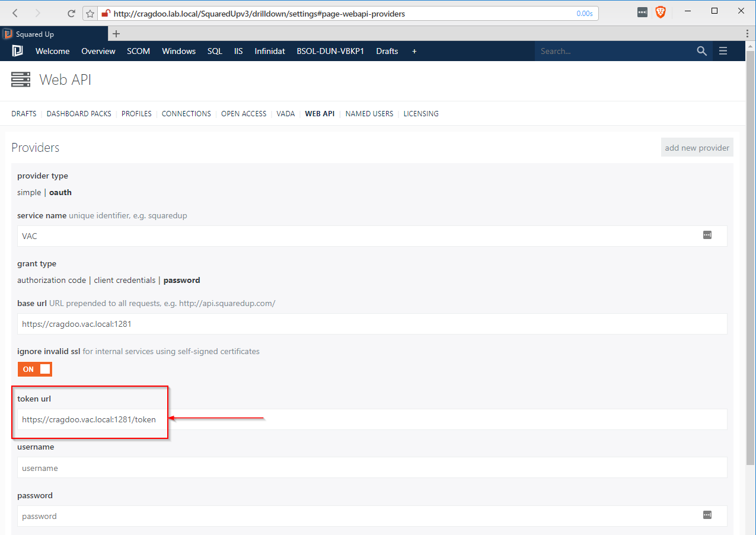756x535 pixels.
Task: Click the Squared Up logo in navbar
Action: click(x=18, y=51)
